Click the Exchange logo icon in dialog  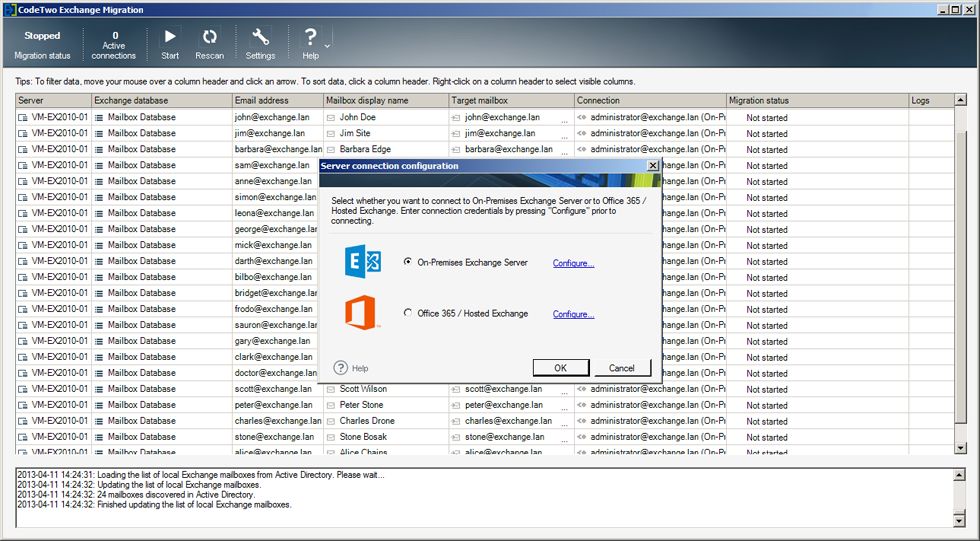tap(362, 261)
